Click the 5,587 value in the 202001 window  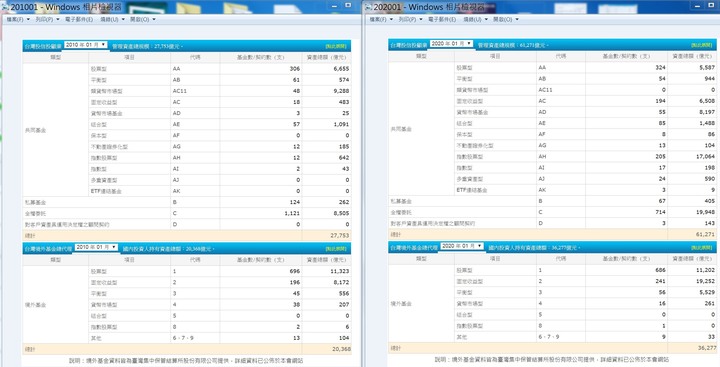pos(707,68)
